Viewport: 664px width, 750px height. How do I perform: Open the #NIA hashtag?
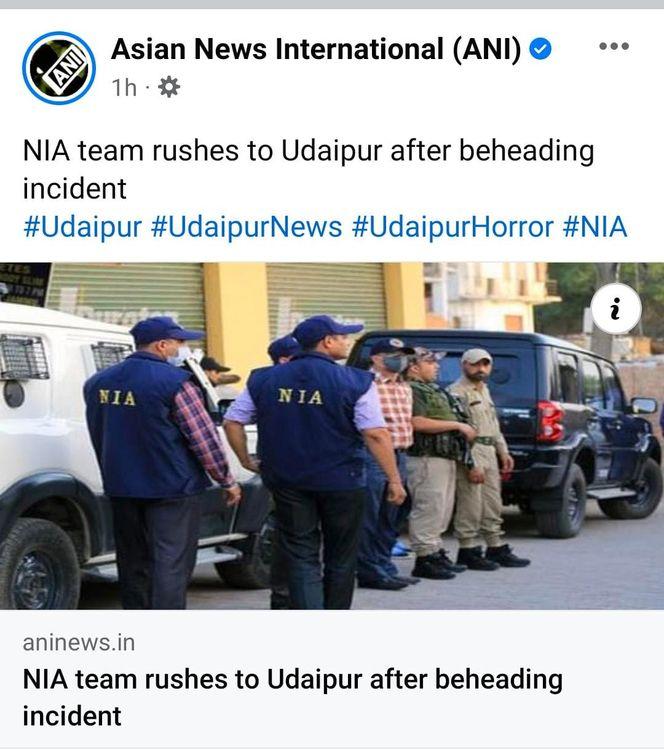click(x=595, y=227)
